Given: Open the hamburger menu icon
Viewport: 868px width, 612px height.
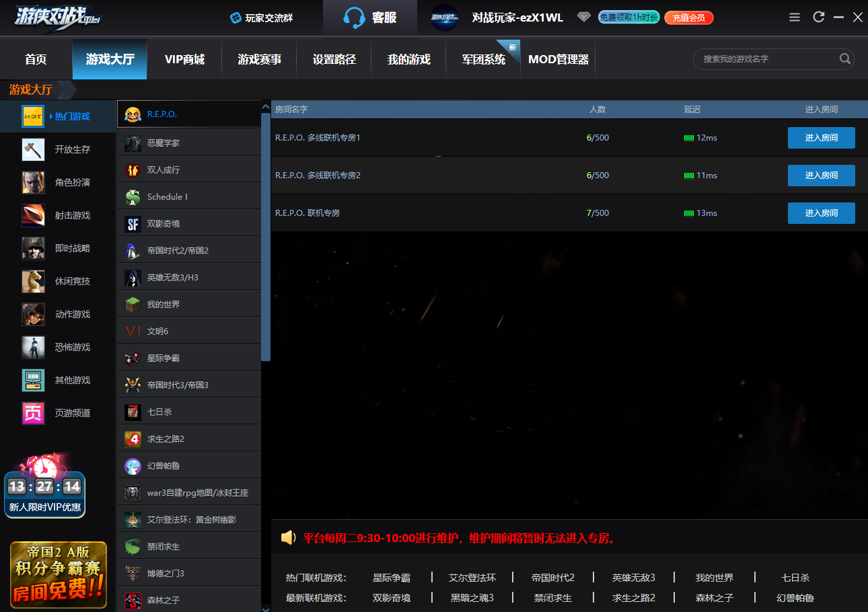Looking at the screenshot, I should (795, 17).
